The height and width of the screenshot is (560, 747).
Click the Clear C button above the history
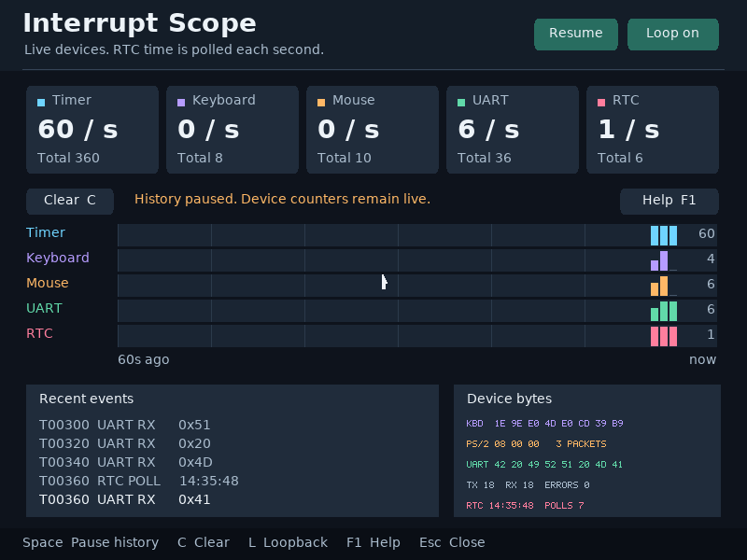70,201
